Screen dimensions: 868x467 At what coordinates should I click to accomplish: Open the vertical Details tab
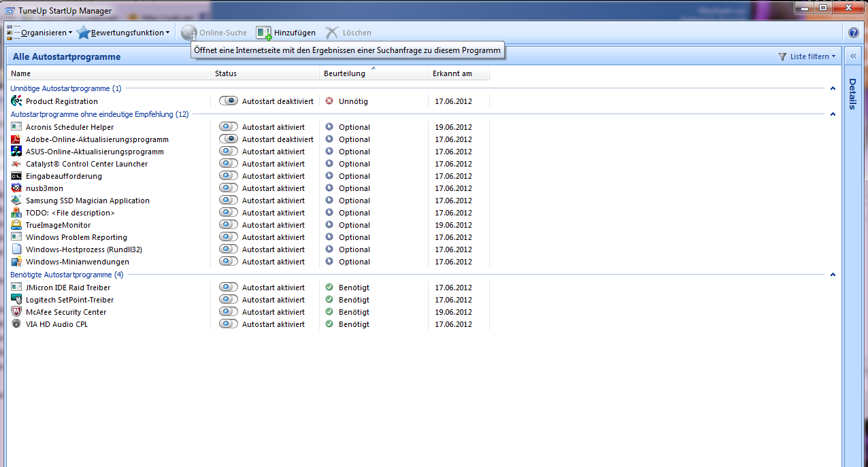(853, 94)
